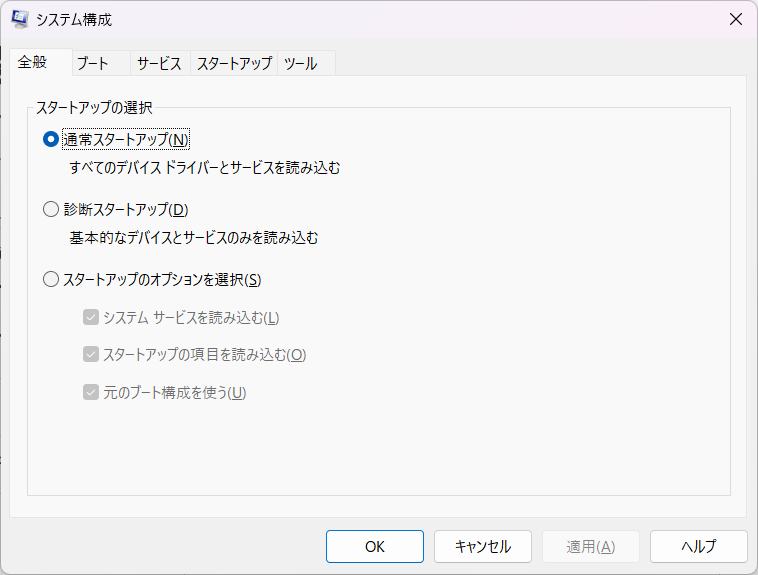
Task: Toggle the 元のブート構成を使う checkbox
Action: [91, 393]
